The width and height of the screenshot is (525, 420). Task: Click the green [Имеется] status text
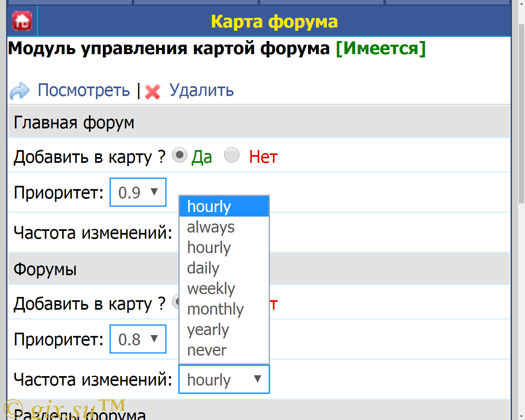tap(381, 48)
